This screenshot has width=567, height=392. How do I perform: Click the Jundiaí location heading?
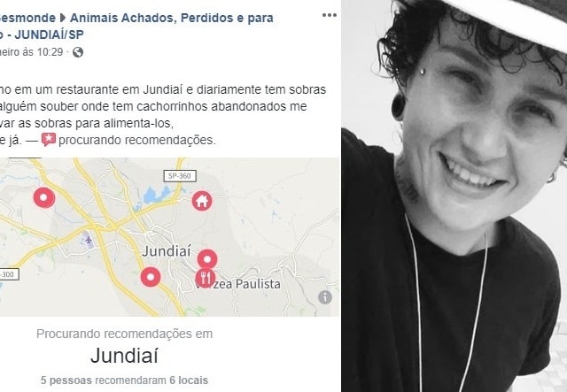click(x=124, y=356)
